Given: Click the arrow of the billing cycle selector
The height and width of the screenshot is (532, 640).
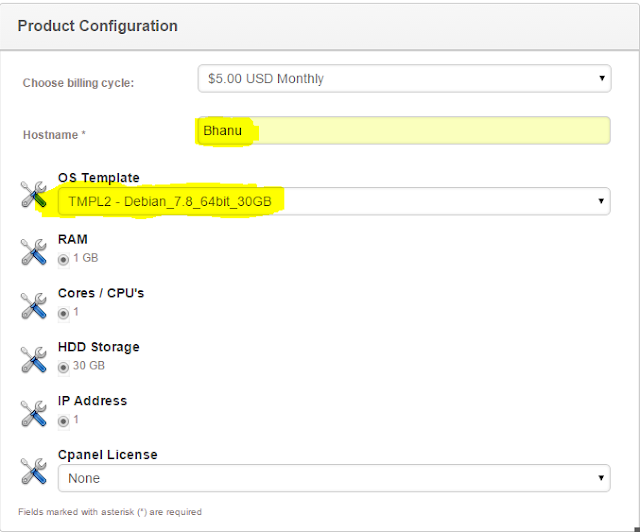Looking at the screenshot, I should click(x=602, y=78).
